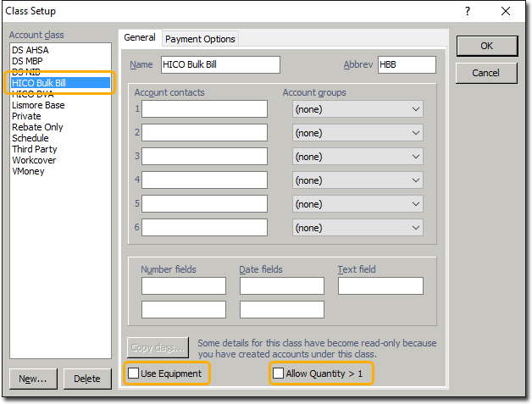Focus the Abbrev text field
532x404 pixels.
pos(407,65)
